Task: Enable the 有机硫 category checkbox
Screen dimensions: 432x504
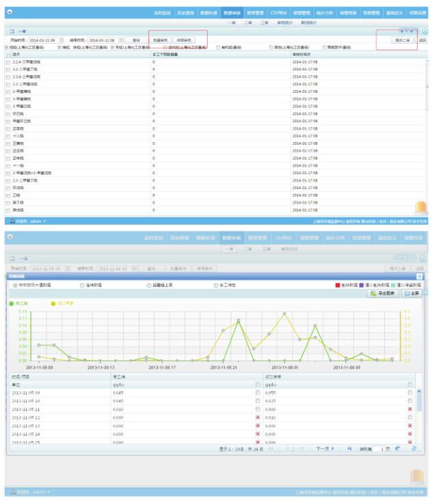Action: pos(218,47)
